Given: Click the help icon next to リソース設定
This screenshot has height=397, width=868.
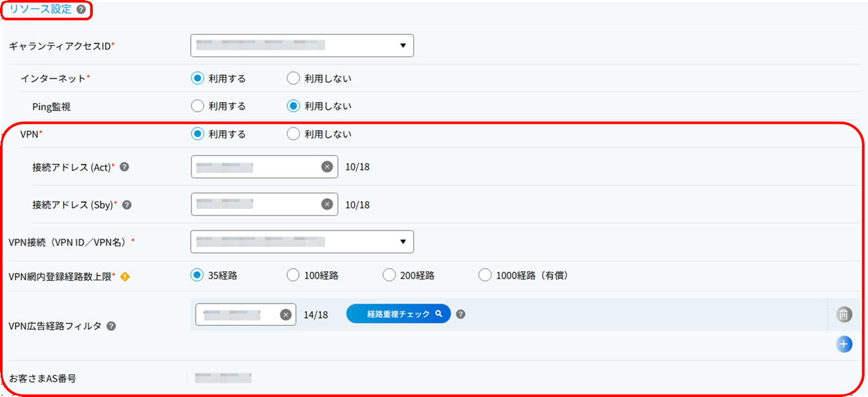Looking at the screenshot, I should click(80, 10).
